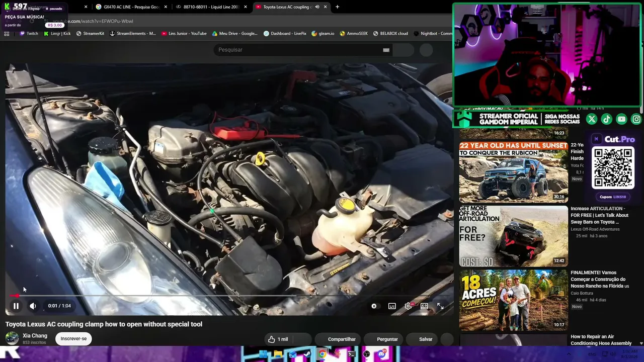Open the gleam.io bookmark

coord(323,34)
